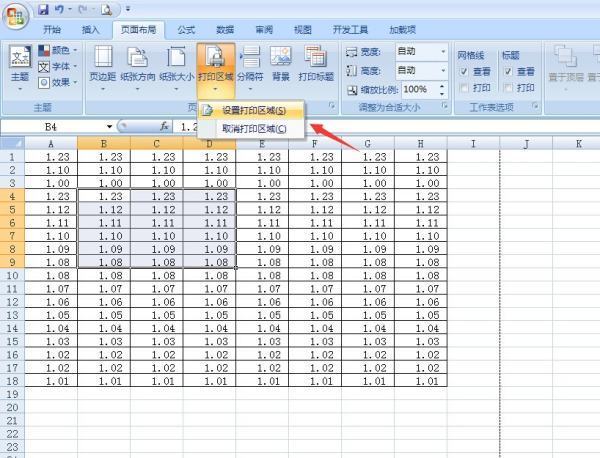Image resolution: width=600 pixels, height=458 pixels.
Task: Switch to Add-Ins (加载项) tab
Action: click(403, 30)
